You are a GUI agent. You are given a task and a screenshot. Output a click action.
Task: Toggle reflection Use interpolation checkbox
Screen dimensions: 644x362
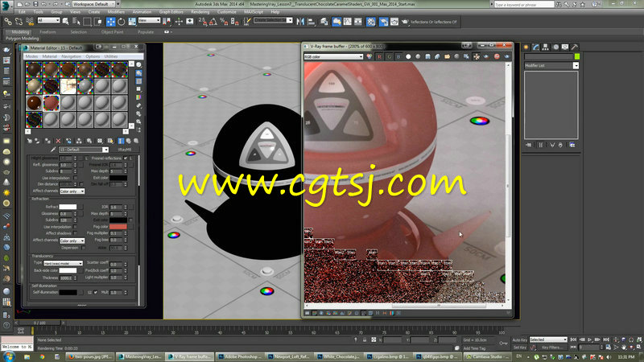[x=75, y=178]
